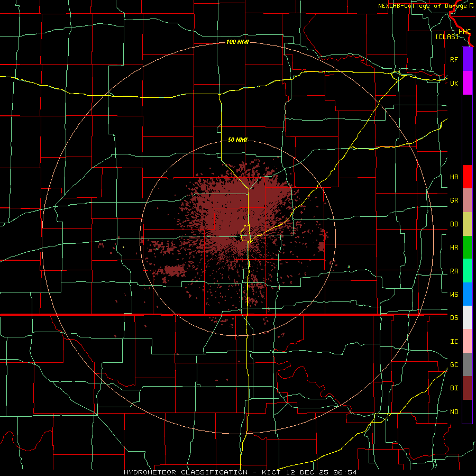476x476 pixels.
Task: Select the yellow BD color swatch
Action: [x=467, y=224]
